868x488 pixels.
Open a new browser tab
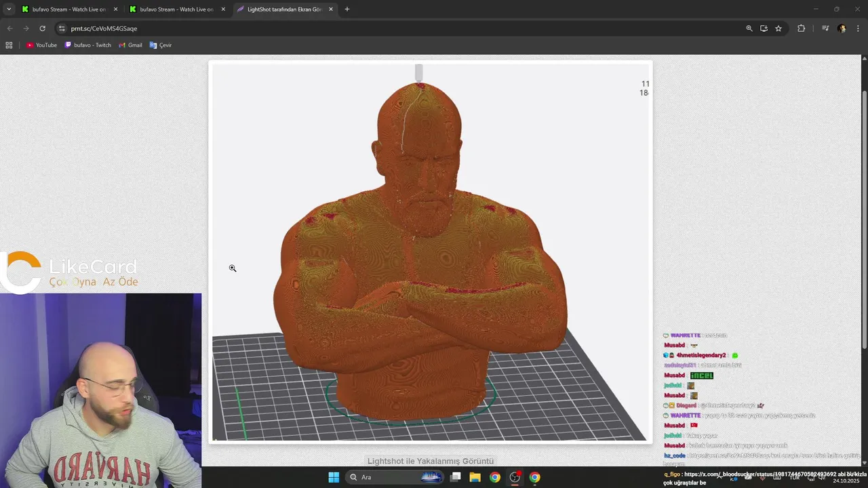347,9
